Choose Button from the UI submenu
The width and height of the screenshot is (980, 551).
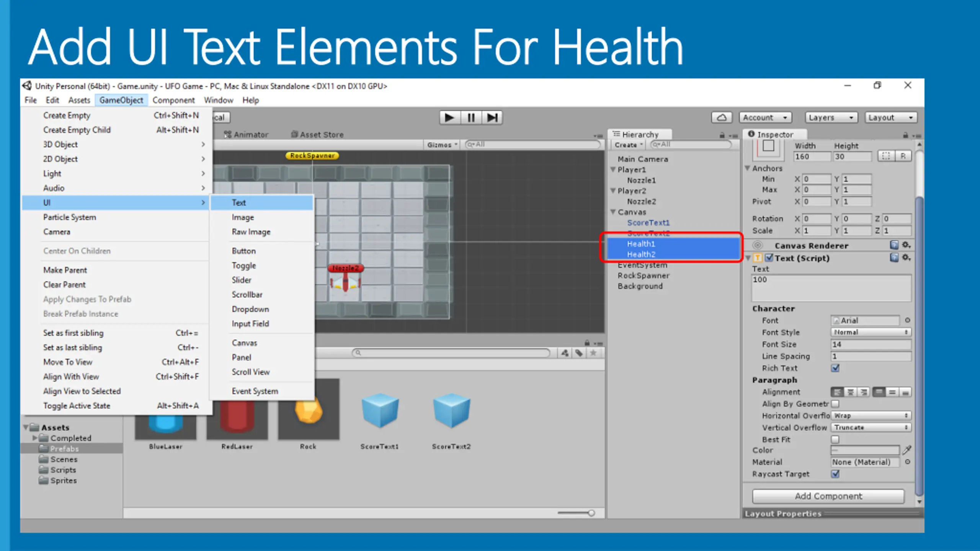pyautogui.click(x=262, y=251)
